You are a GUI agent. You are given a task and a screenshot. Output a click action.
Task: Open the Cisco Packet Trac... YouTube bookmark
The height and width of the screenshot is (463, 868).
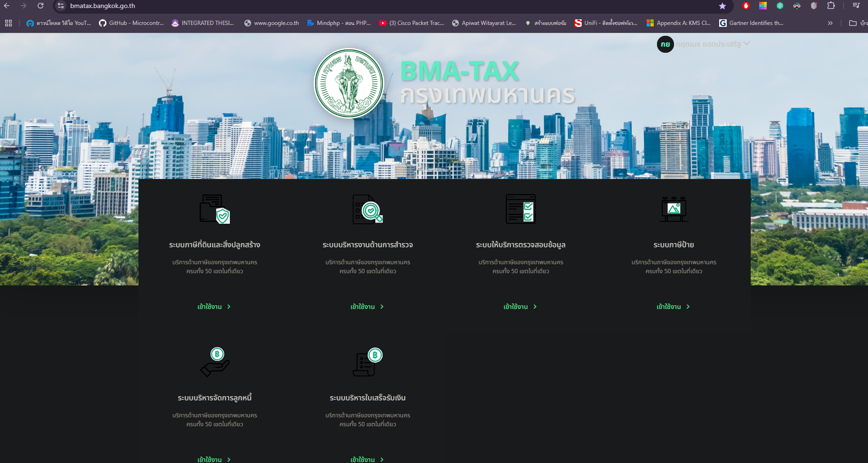pos(412,23)
